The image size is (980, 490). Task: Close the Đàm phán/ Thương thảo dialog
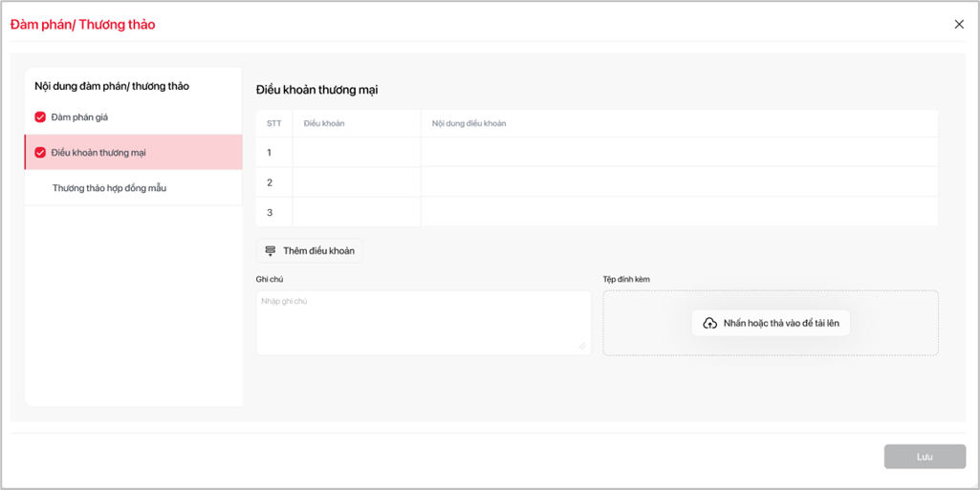tap(959, 25)
